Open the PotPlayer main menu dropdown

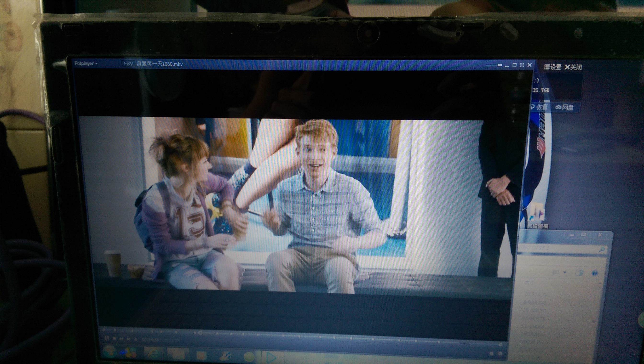point(86,63)
